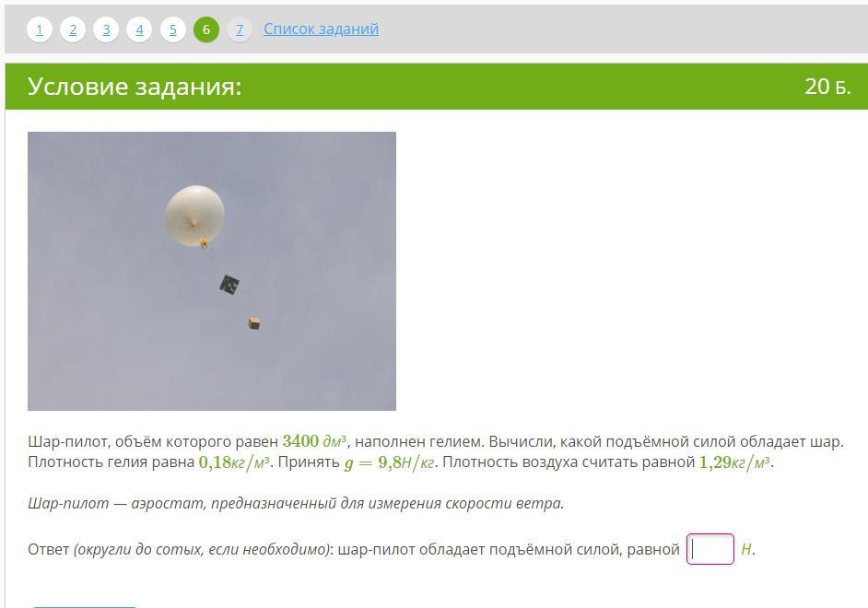
Task: Click the answer input field before Н
Action: point(710,549)
